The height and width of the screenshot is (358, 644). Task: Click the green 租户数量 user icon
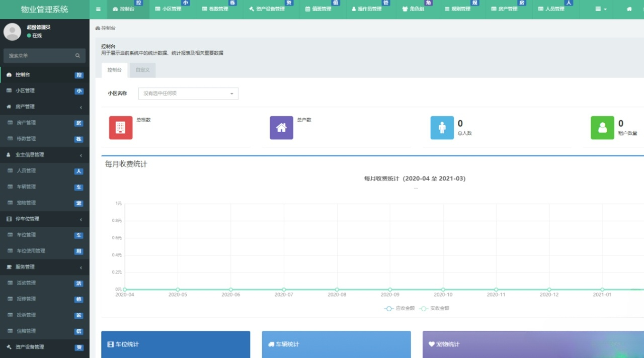point(602,128)
